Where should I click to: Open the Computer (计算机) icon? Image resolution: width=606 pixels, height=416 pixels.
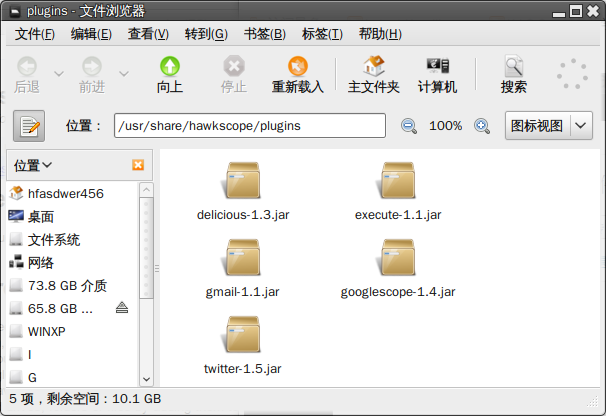click(x=437, y=66)
